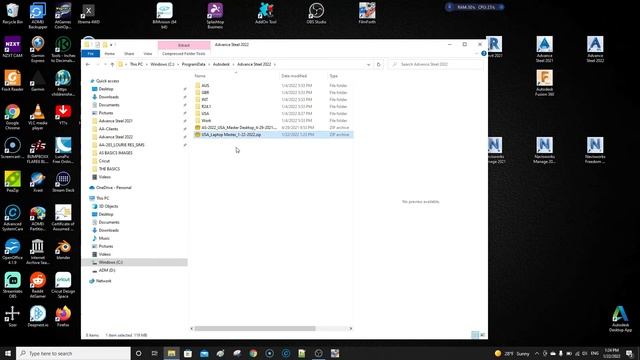Viewport: 640px width, 360px height.
Task: Switch to details view in the status bar
Action: [x=475, y=335]
